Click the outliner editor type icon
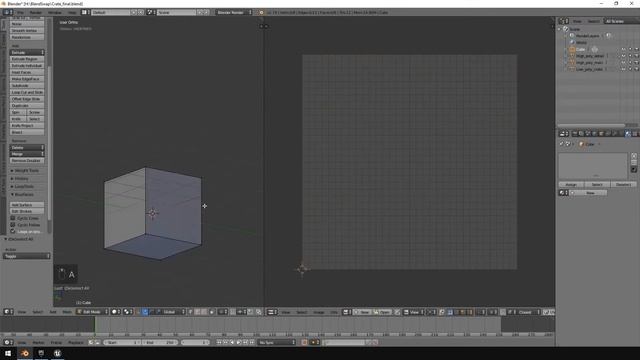Image resolution: width=640 pixels, height=360 pixels. click(564, 21)
